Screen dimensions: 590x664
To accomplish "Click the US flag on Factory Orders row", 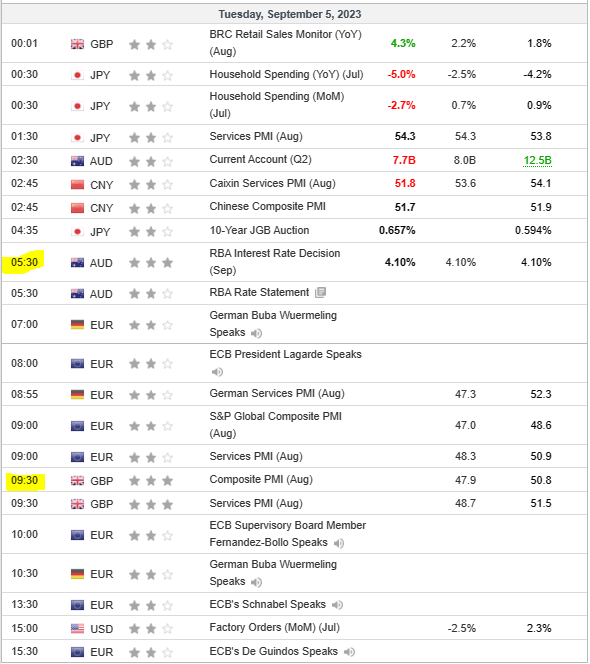I will (x=77, y=629).
